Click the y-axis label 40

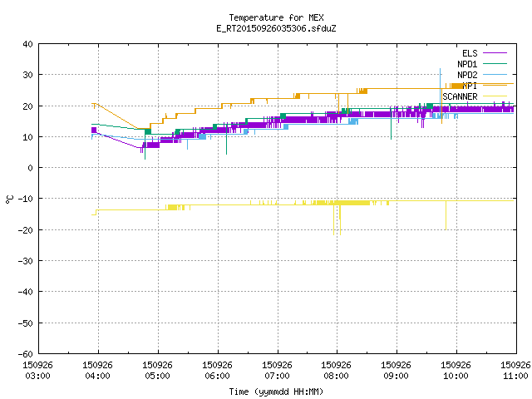27,44
